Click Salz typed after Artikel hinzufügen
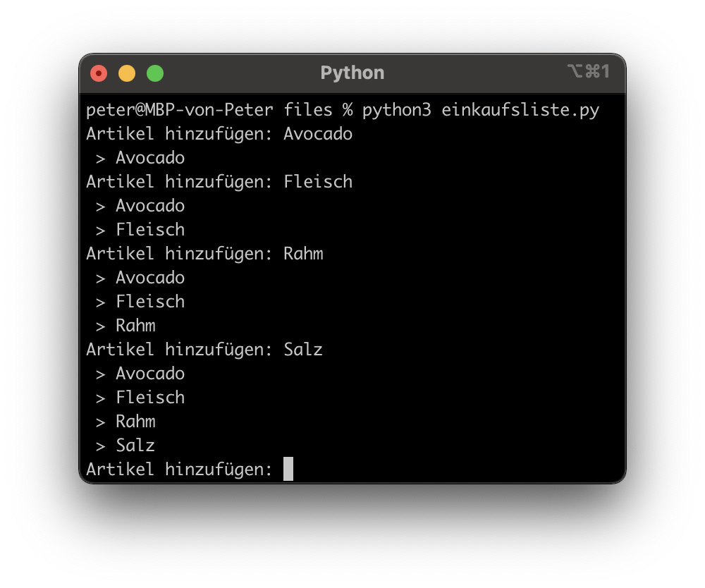The width and height of the screenshot is (705, 588). click(303, 350)
